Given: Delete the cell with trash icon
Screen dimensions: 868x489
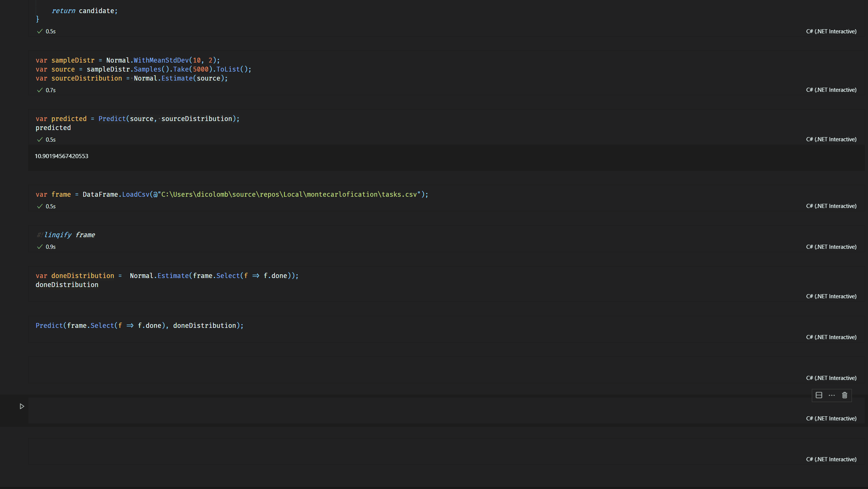Looking at the screenshot, I should tap(844, 395).
